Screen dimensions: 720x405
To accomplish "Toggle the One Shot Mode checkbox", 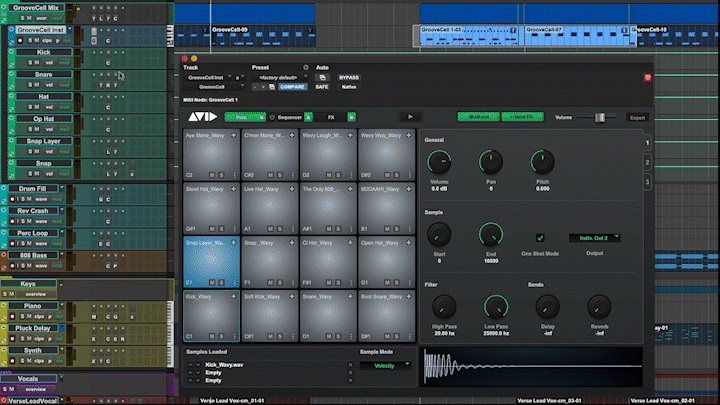I will pyautogui.click(x=541, y=238).
